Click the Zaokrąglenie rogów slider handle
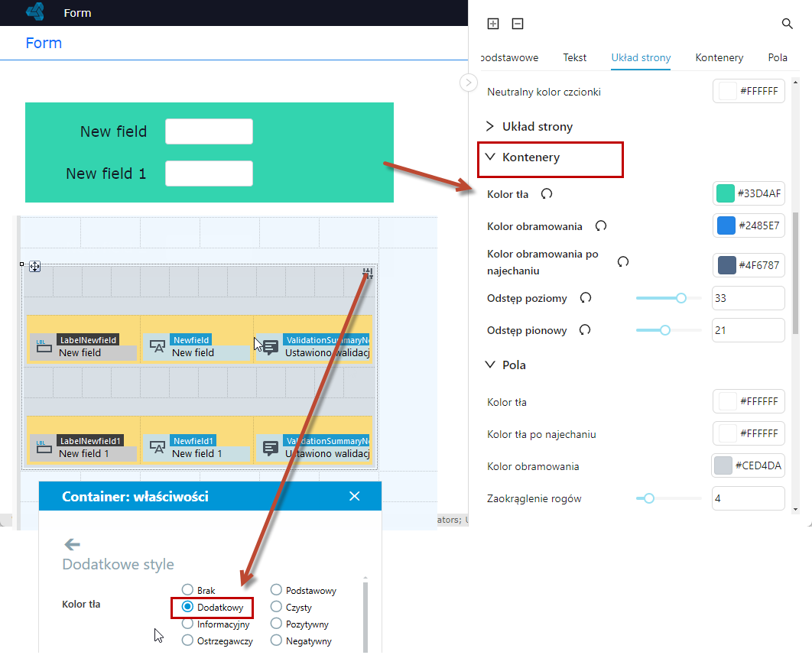The image size is (812, 655). click(649, 498)
